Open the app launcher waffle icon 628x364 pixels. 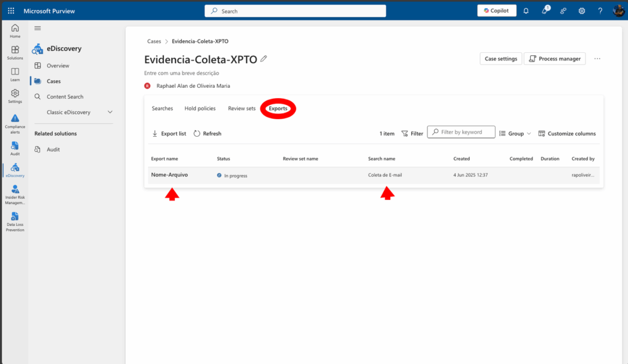11,11
